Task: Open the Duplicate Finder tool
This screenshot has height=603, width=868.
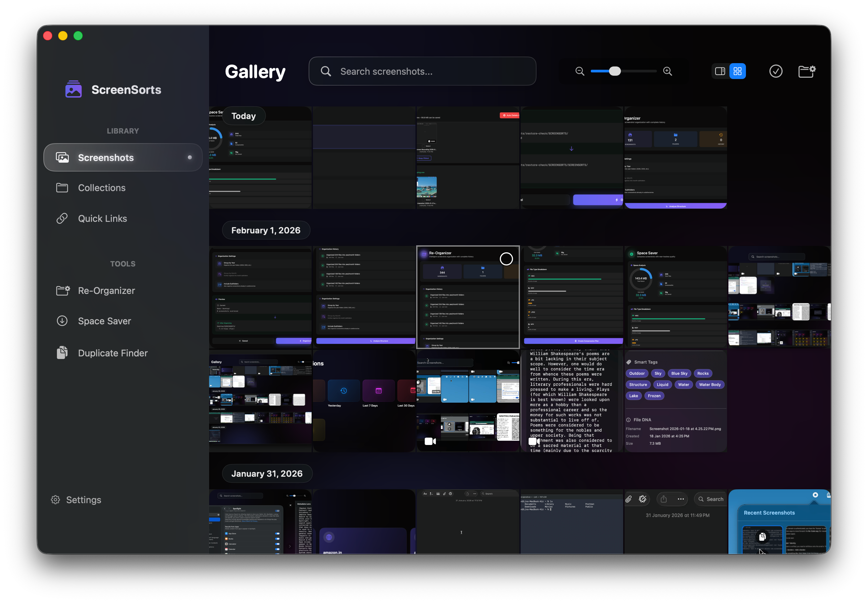Action: click(113, 352)
